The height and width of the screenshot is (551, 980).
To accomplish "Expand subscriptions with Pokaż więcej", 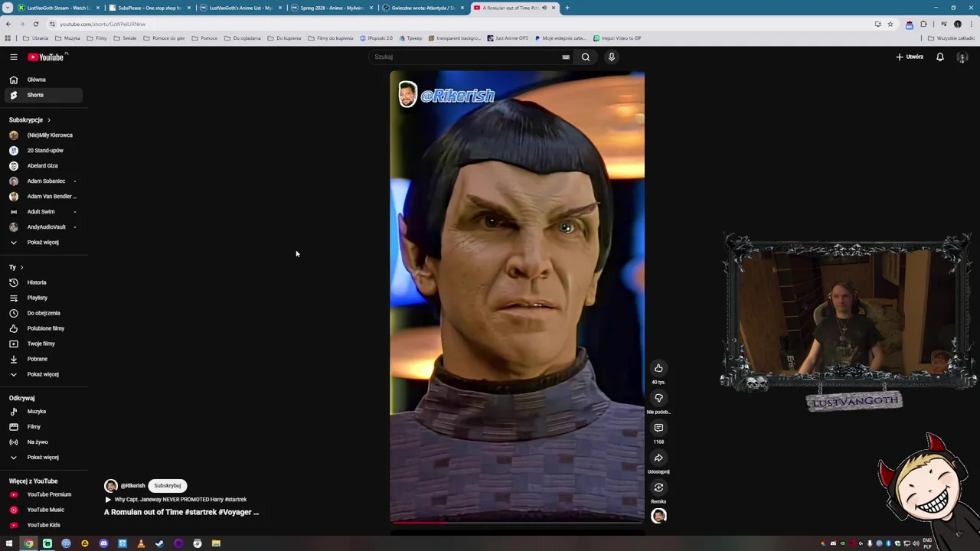I will [x=42, y=242].
